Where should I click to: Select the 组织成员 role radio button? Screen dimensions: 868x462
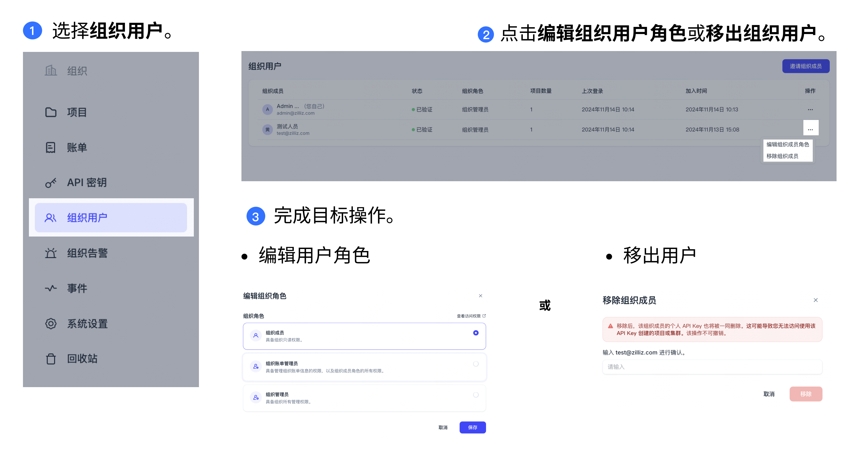476,332
